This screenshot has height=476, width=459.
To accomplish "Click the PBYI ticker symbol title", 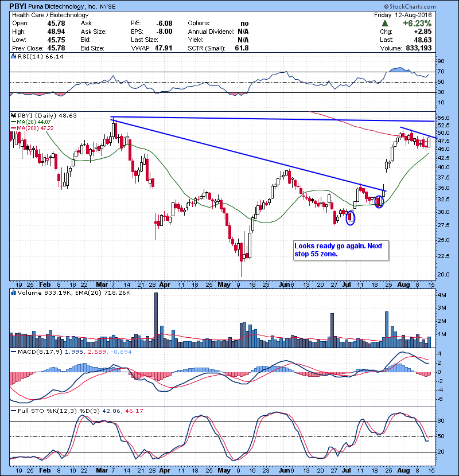I will click(17, 6).
